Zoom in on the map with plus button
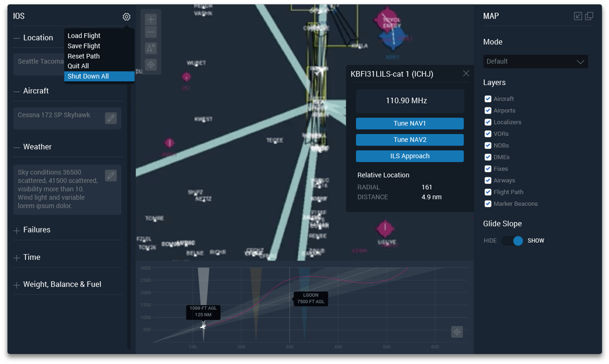This screenshot has height=364, width=609. tap(151, 19)
